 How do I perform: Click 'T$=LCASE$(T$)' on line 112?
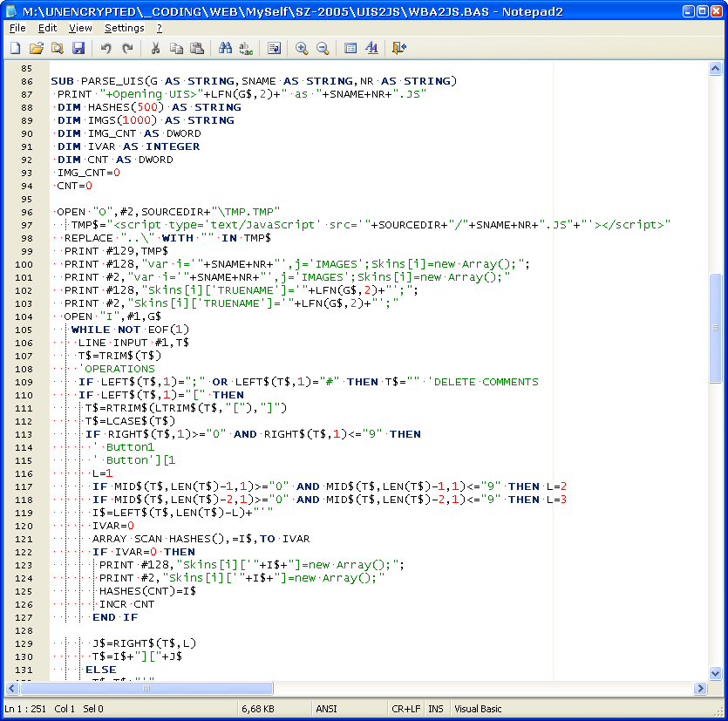(x=130, y=421)
